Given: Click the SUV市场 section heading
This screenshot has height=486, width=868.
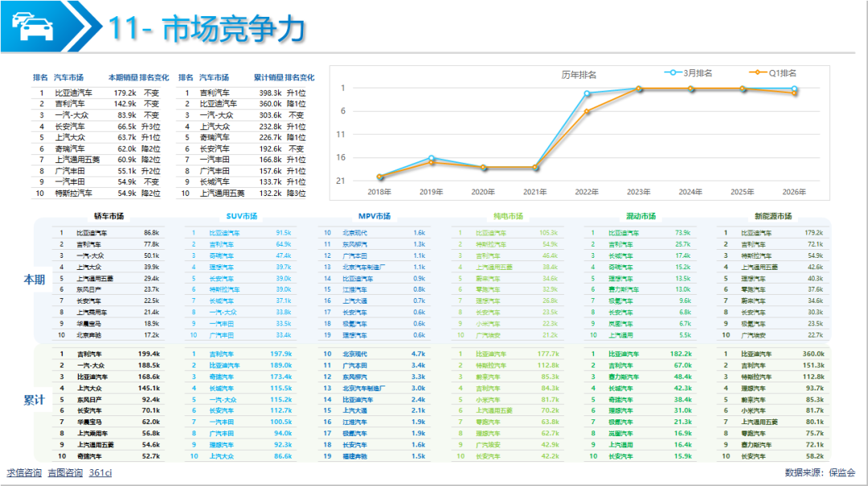Looking at the screenshot, I should coord(242,216).
